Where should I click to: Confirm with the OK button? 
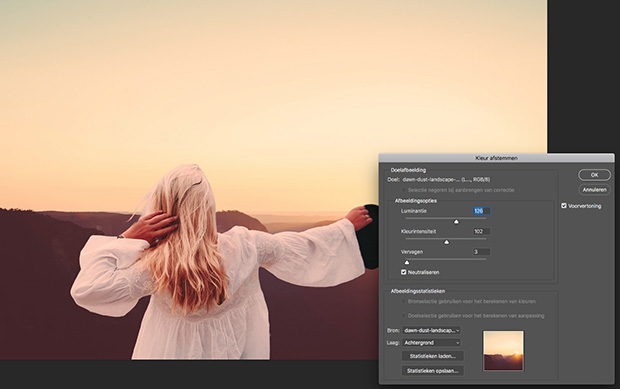(594, 175)
